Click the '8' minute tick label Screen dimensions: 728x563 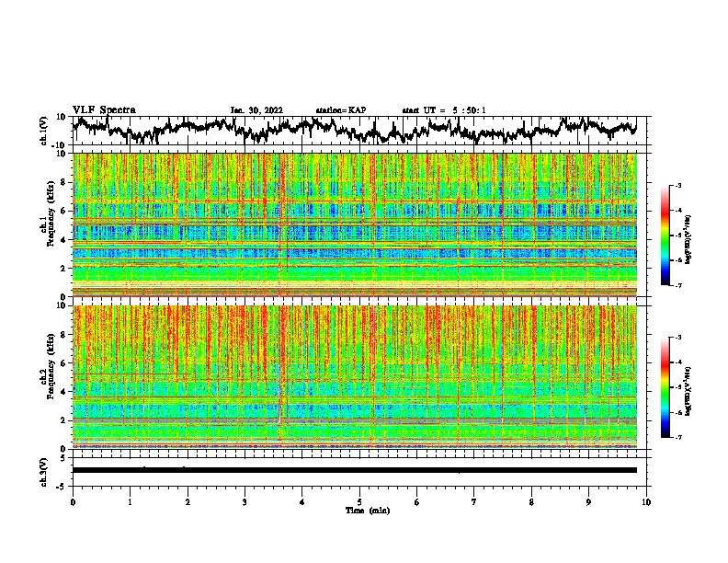531,502
